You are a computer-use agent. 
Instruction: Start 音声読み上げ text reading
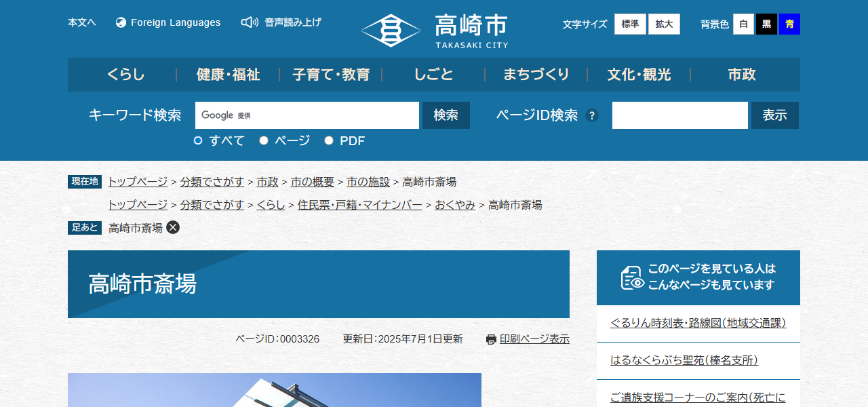pos(293,22)
